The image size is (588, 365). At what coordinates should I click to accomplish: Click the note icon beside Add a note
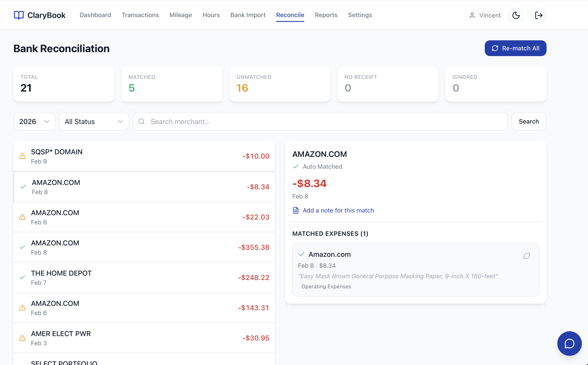tap(296, 210)
